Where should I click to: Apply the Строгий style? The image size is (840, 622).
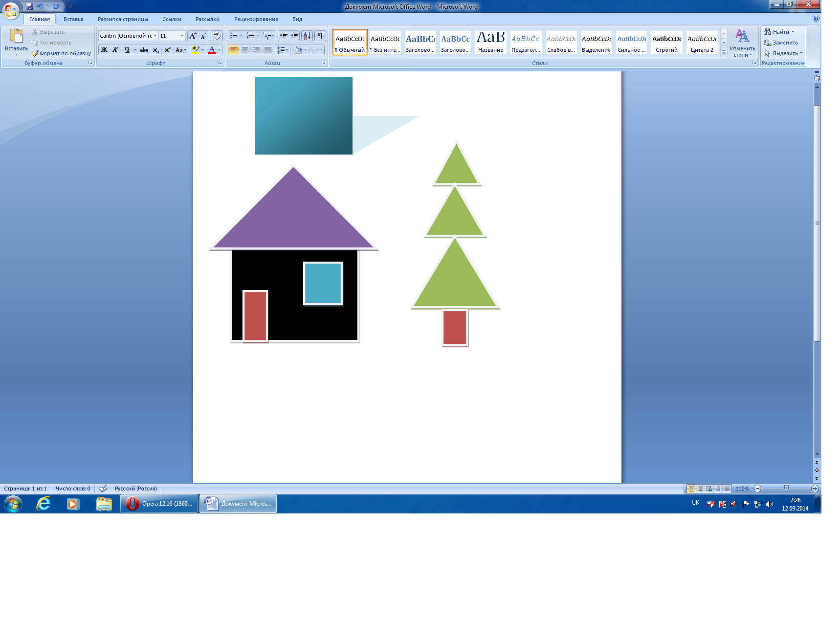(x=666, y=43)
